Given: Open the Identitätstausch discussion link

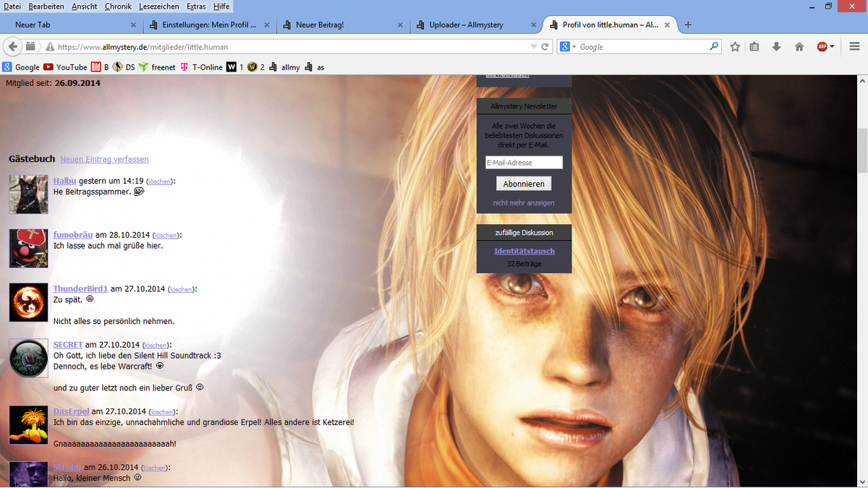Looking at the screenshot, I should tap(524, 251).
